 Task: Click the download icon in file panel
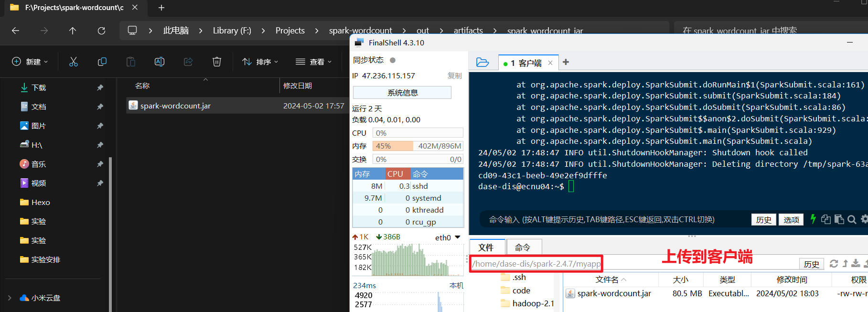point(856,263)
